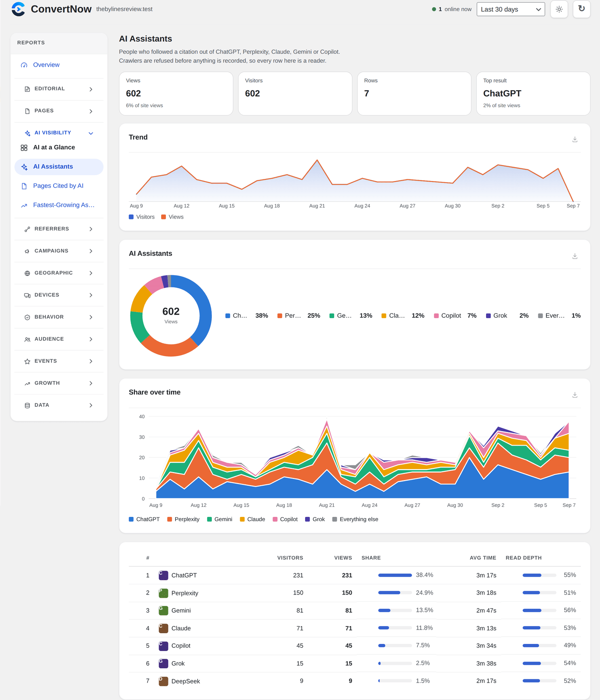Screen dimensions: 600x700
Task: Click the Campaigns megaphone icon
Action: [27, 251]
